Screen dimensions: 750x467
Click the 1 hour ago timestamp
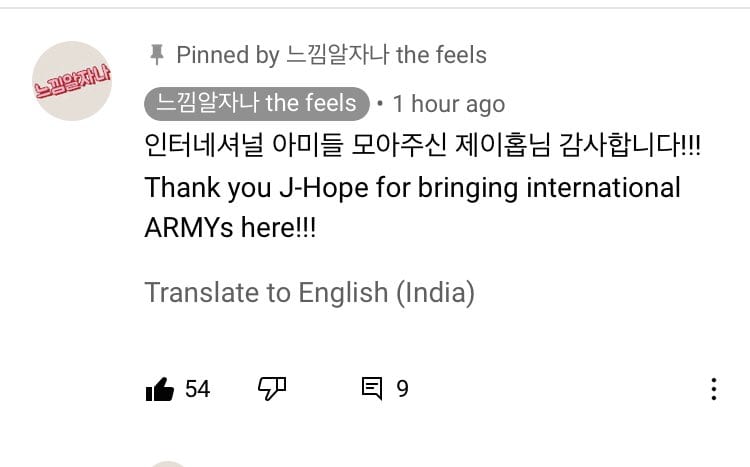tap(449, 104)
